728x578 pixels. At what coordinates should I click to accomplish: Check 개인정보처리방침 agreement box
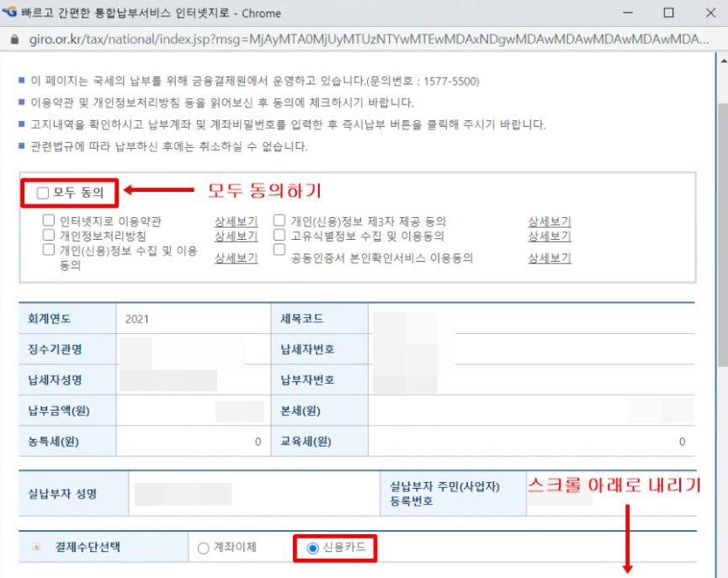[48, 235]
